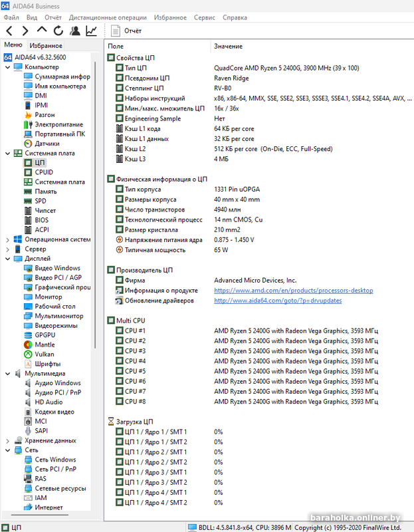The width and height of the screenshot is (414, 532).
Task: Open Портативный ПК laptop item
Action: pyautogui.click(x=54, y=134)
